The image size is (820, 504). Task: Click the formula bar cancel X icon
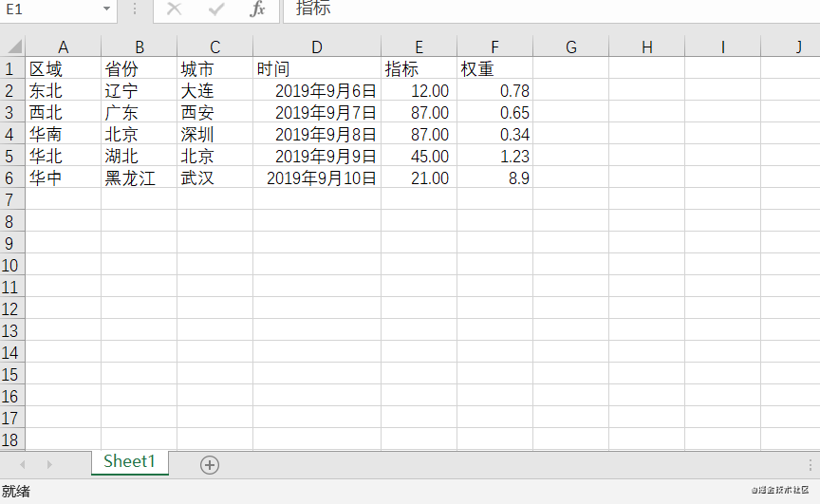174,9
